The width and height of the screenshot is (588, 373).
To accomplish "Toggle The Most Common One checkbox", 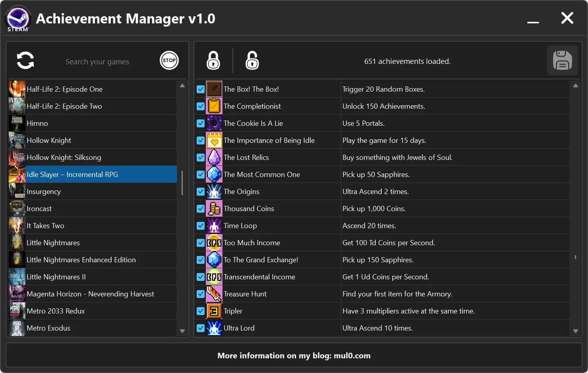I will [x=201, y=175].
